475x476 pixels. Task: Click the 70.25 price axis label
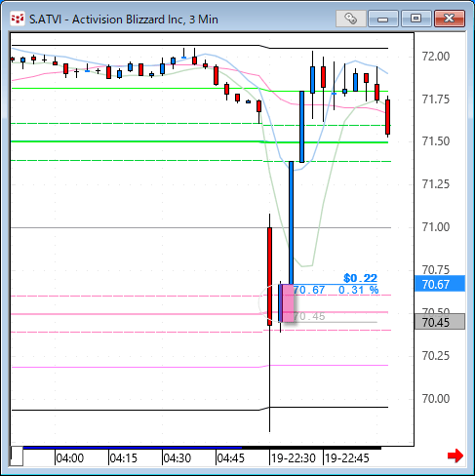pyautogui.click(x=436, y=356)
